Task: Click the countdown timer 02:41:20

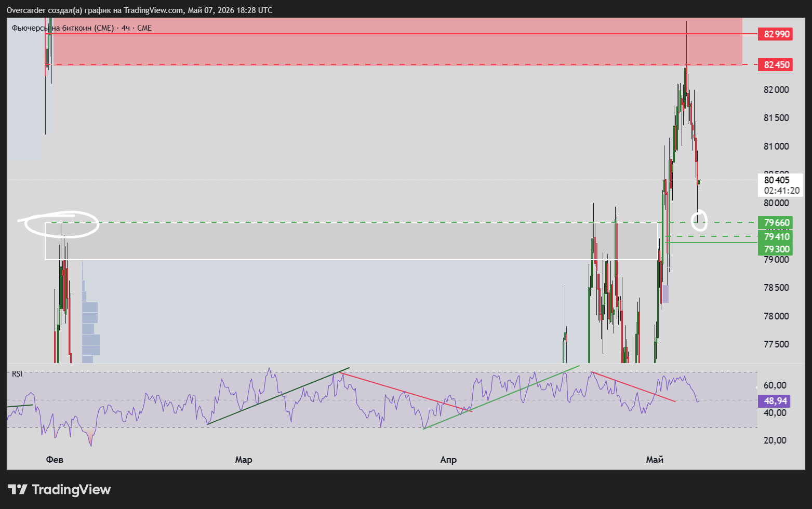Action: (x=782, y=191)
